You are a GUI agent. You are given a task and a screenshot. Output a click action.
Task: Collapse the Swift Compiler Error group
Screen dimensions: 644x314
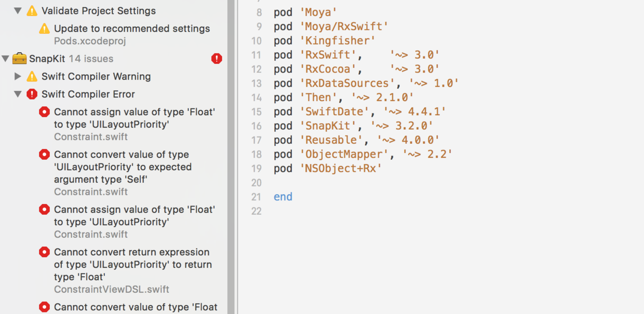point(18,94)
